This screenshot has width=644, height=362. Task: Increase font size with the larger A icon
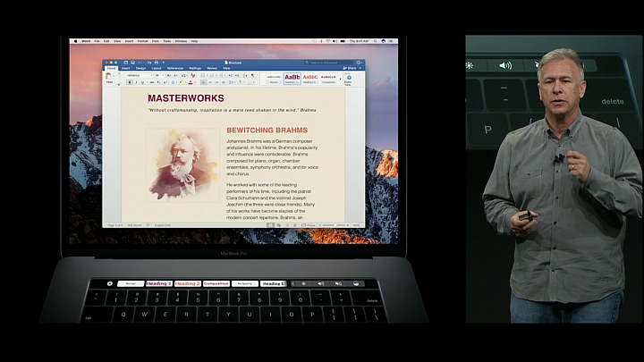click(x=169, y=75)
